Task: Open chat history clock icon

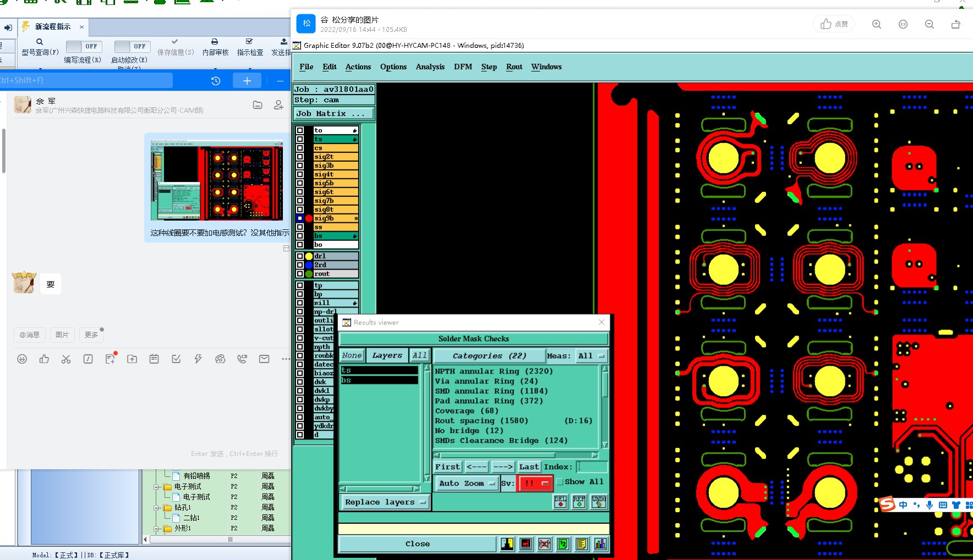Action: click(216, 81)
